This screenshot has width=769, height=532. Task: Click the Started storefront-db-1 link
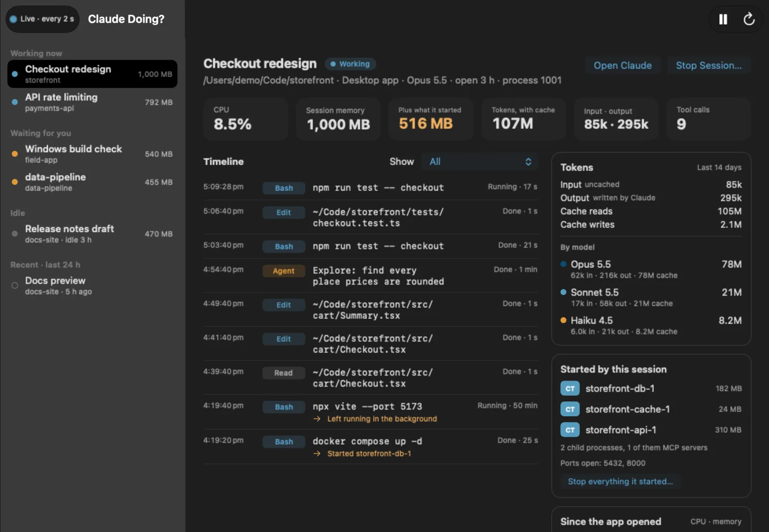(x=369, y=454)
